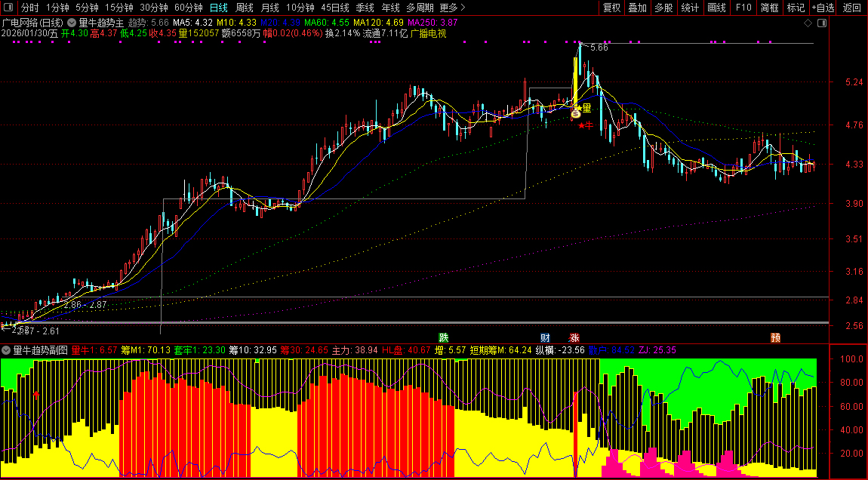Click the red 跌 event marker
The height and width of the screenshot is (480, 868).
pos(444,337)
